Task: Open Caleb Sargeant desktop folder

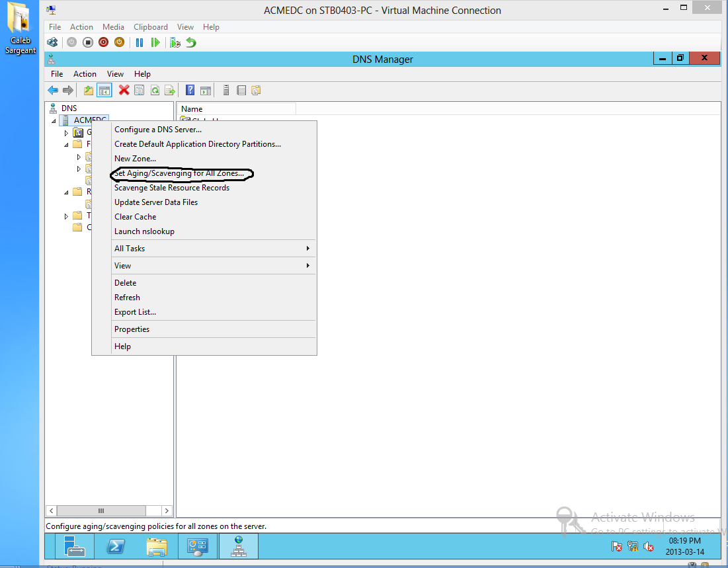Action: [20, 29]
